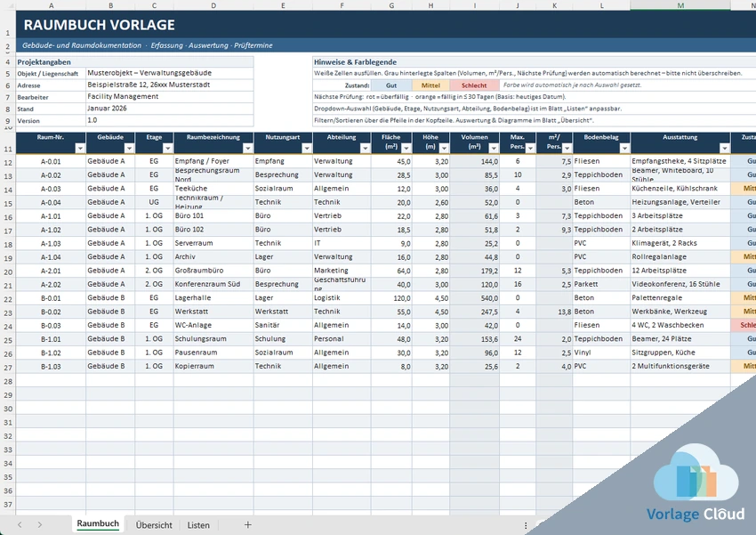
Task: Open the Raumbezeichnung filter dropdown
Action: (247, 148)
